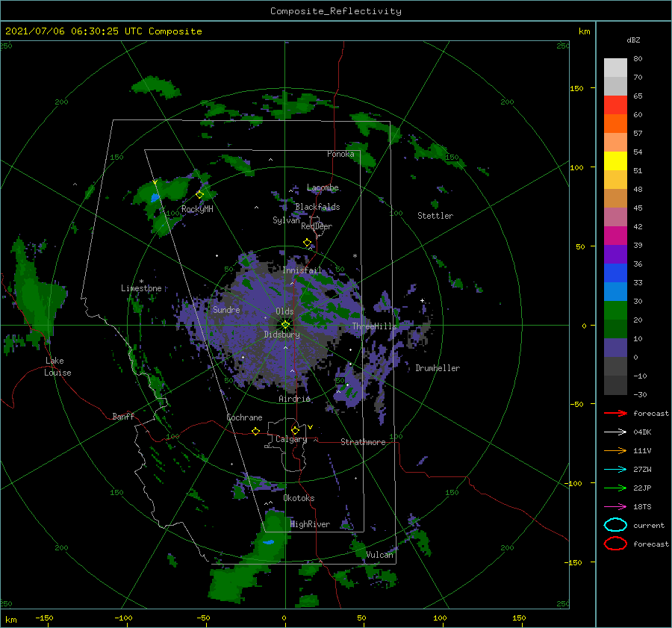Click the Vulcan town label

(x=380, y=555)
